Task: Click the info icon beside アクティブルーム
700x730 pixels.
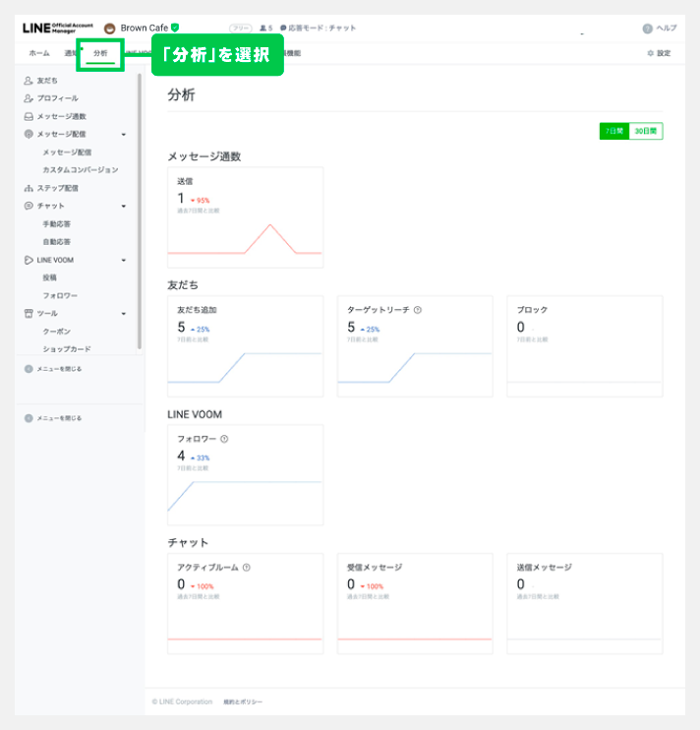Action: pyautogui.click(x=247, y=567)
